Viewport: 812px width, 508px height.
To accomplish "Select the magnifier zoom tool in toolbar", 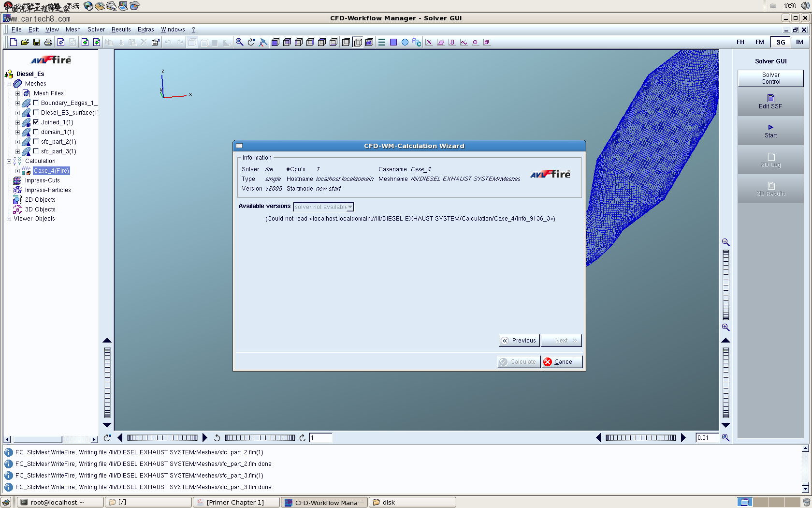I will (239, 42).
